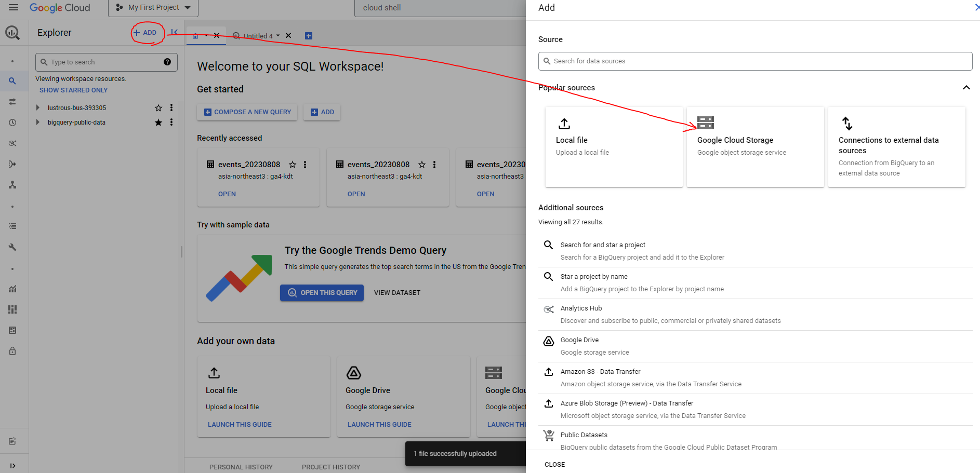Viewport: 980px width, 473px height.
Task: Click CLOSE at bottom of Add panel
Action: pos(554,465)
